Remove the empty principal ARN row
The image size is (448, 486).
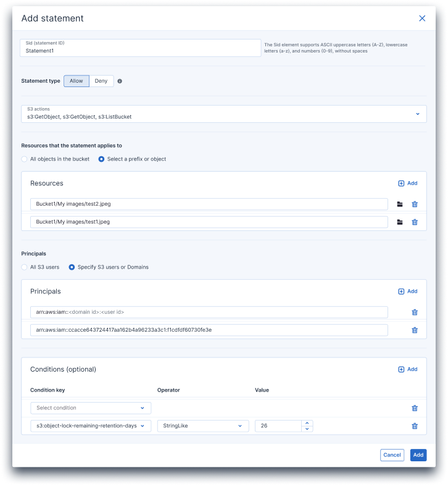tap(415, 312)
